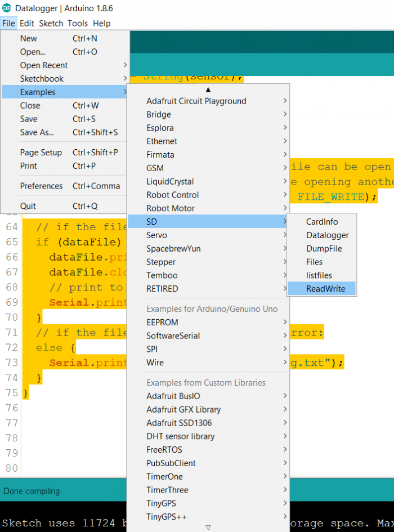The width and height of the screenshot is (394, 532).
Task: Click line number 76 in editor
Action: (x=12, y=408)
